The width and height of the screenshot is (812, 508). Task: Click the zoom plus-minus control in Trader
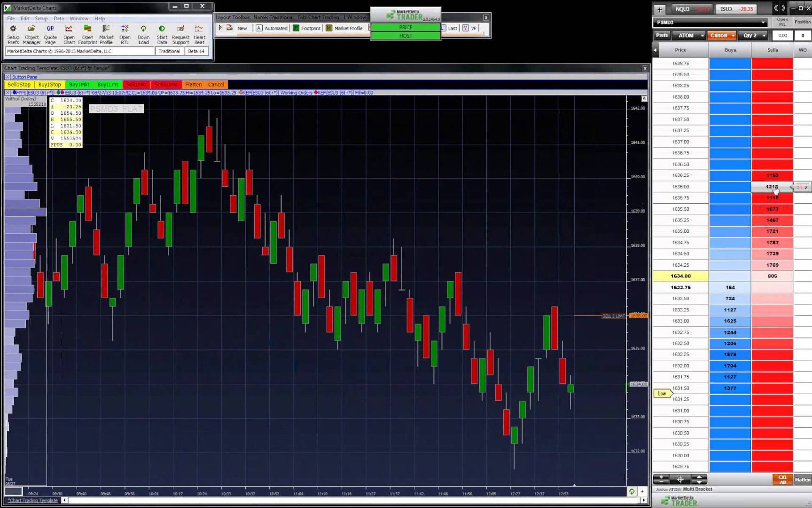tap(661, 479)
